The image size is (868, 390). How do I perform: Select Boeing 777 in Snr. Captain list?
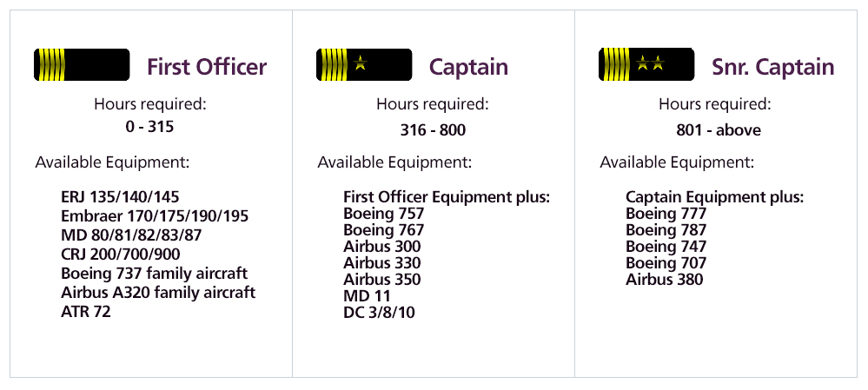[x=666, y=214]
